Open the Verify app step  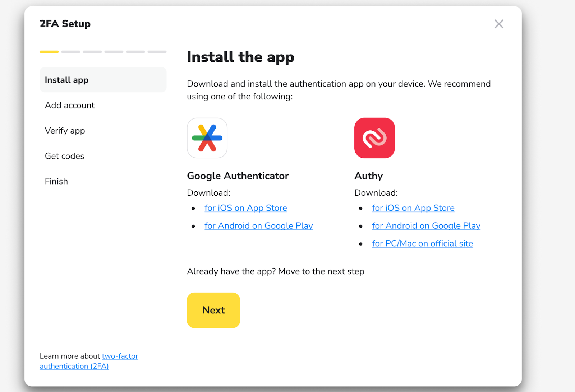point(65,131)
